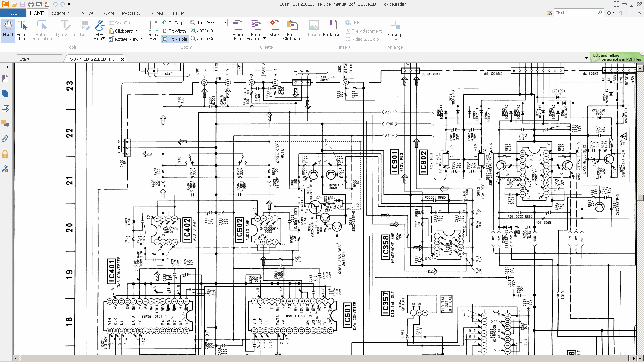Toggle Fit Visible zoom mode
The width and height of the screenshot is (644, 362).
click(x=175, y=39)
